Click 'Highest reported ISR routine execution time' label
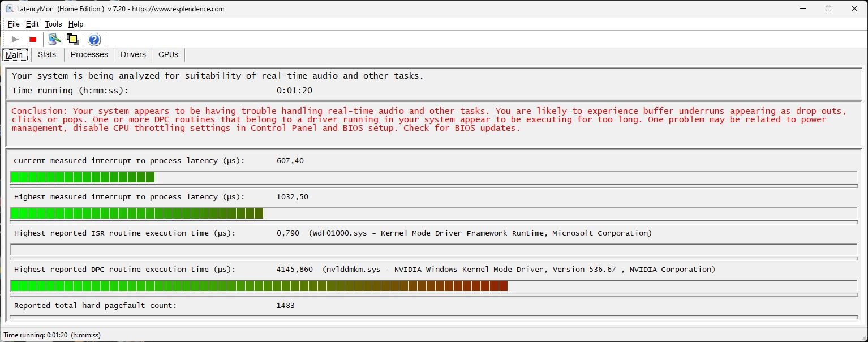The height and width of the screenshot is (342, 868). coord(124,233)
